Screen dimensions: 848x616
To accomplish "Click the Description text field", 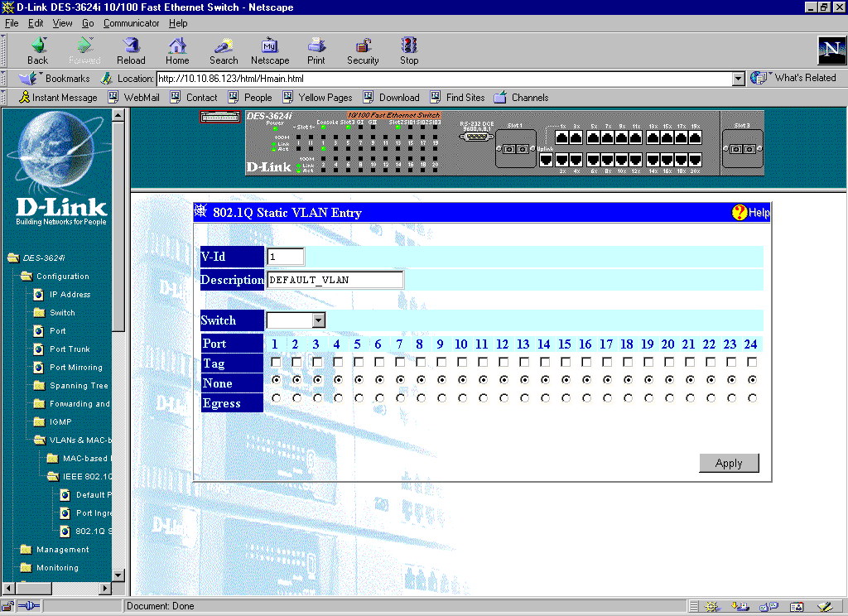I will point(335,280).
